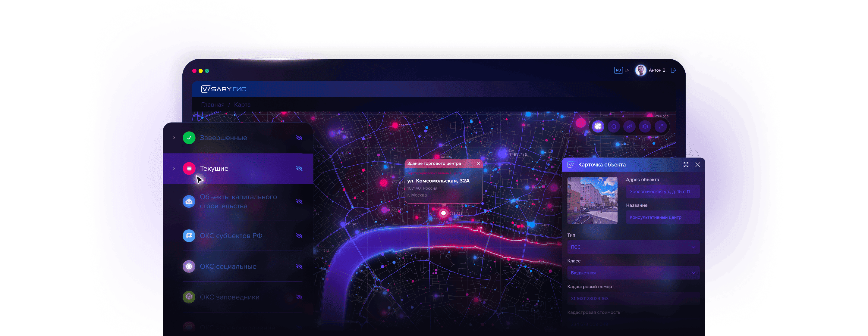Expand the Завершенные group chevron
868x336 pixels.
pos(174,138)
